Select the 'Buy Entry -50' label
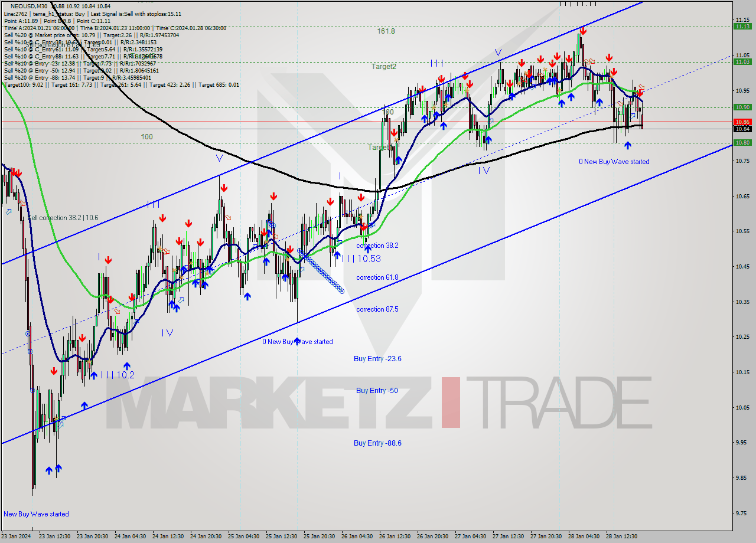The width and height of the screenshot is (756, 543). [376, 391]
